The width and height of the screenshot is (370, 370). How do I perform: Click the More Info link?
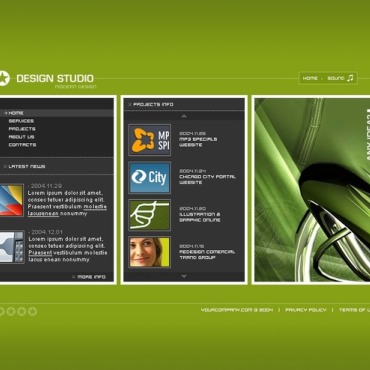(91, 277)
